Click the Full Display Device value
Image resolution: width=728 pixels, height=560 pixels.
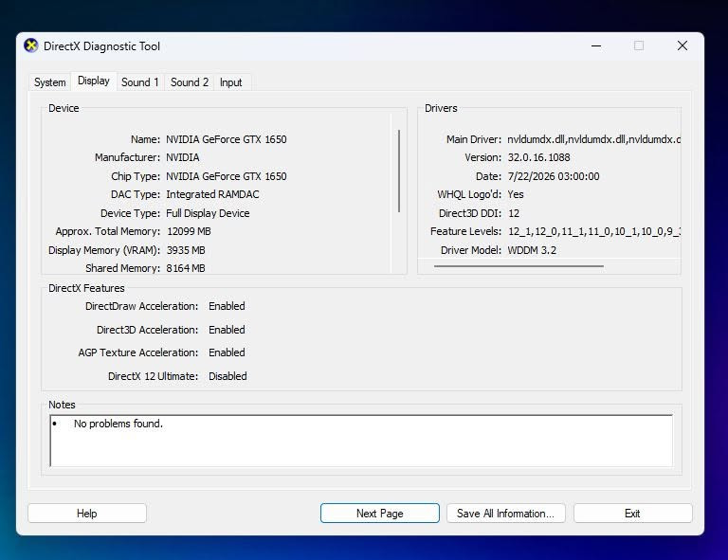208,213
